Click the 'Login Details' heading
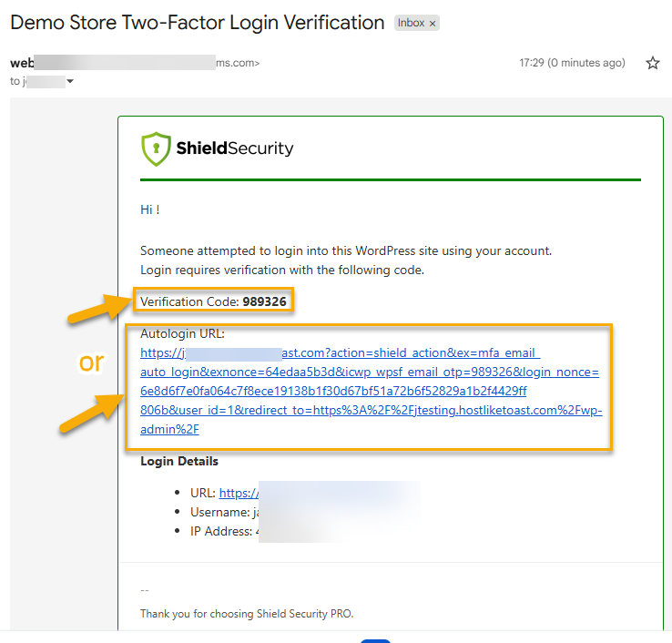 pos(179,461)
